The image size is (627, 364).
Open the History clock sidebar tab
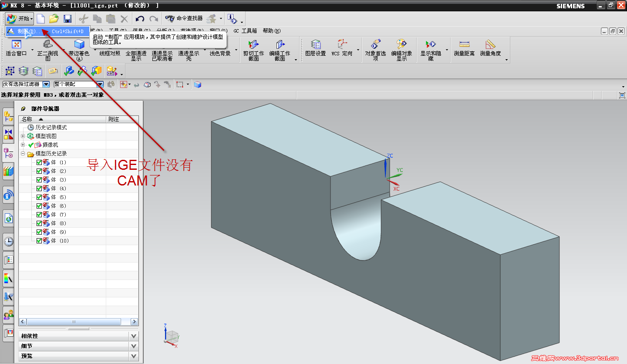pyautogui.click(x=8, y=241)
